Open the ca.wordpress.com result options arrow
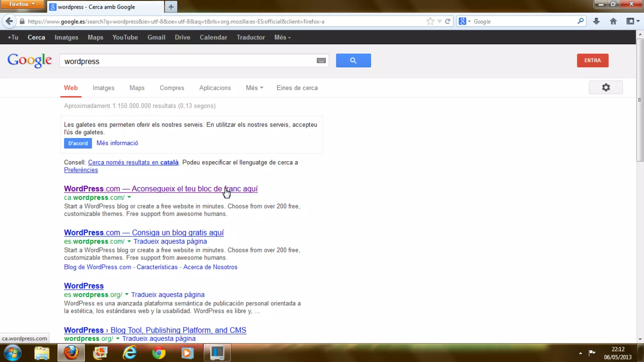The width and height of the screenshot is (644, 362). pos(129,198)
